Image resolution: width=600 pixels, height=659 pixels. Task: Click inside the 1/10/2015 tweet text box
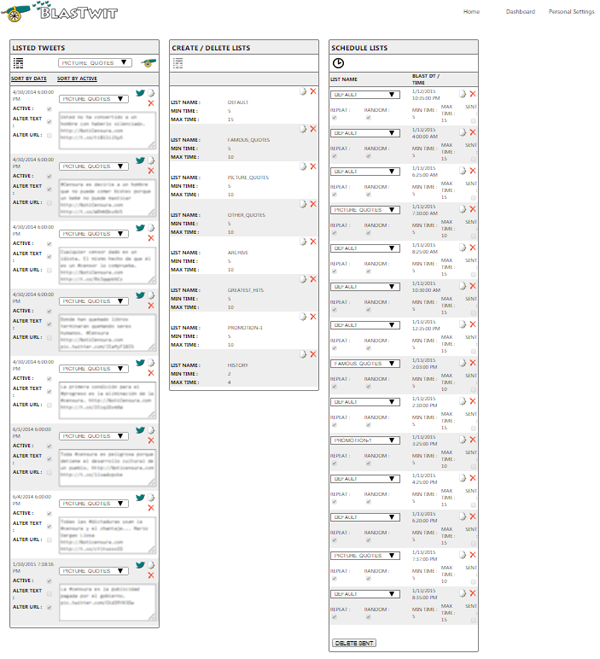click(x=108, y=603)
